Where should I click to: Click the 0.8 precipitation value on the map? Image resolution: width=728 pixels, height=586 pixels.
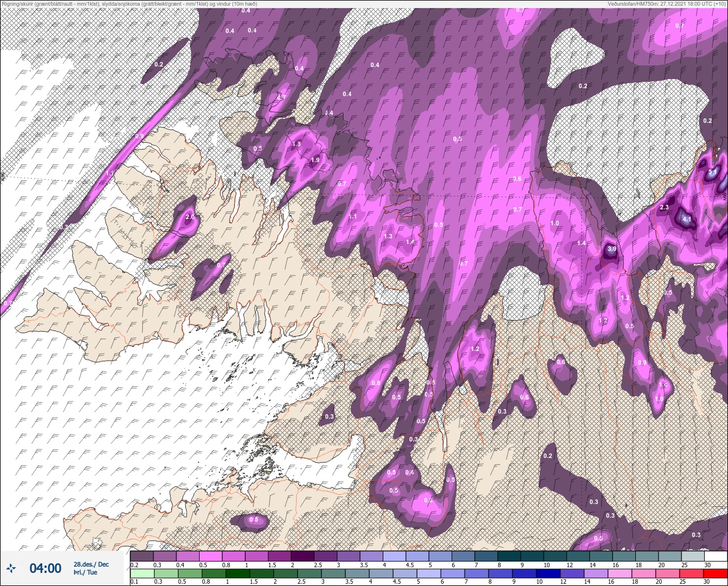click(x=376, y=383)
